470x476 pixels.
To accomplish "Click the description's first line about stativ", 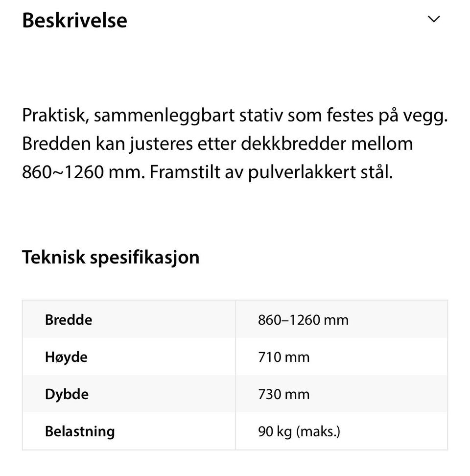I will (235, 116).
